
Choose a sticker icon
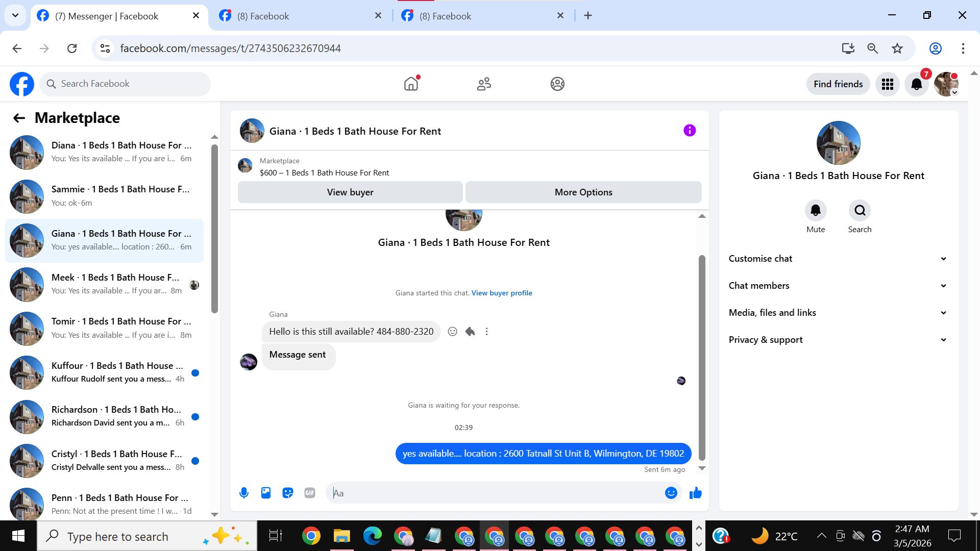pos(288,493)
